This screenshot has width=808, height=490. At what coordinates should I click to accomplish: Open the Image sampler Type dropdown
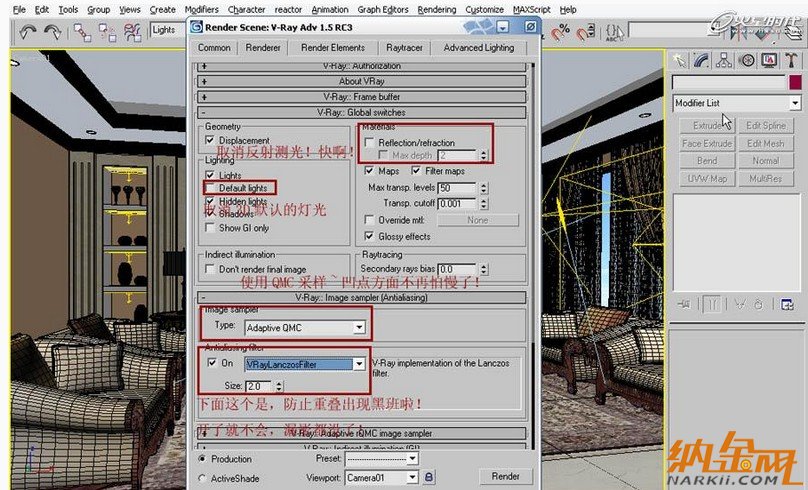coord(359,327)
